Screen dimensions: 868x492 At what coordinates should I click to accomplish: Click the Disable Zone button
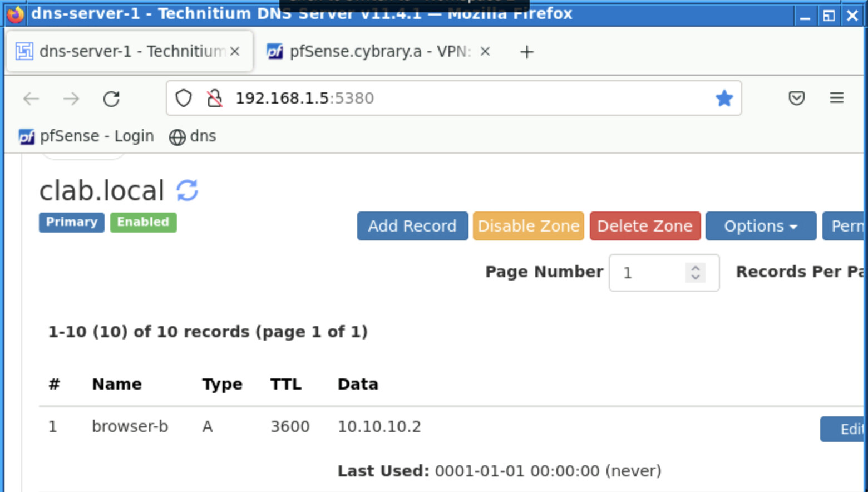pos(528,226)
